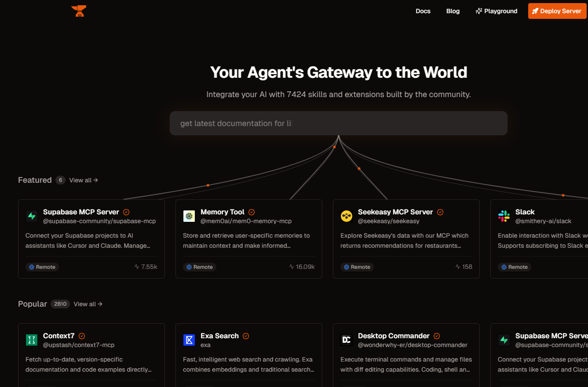The width and height of the screenshot is (588, 387).
Task: Click the Featured count badge 6
Action: point(60,180)
